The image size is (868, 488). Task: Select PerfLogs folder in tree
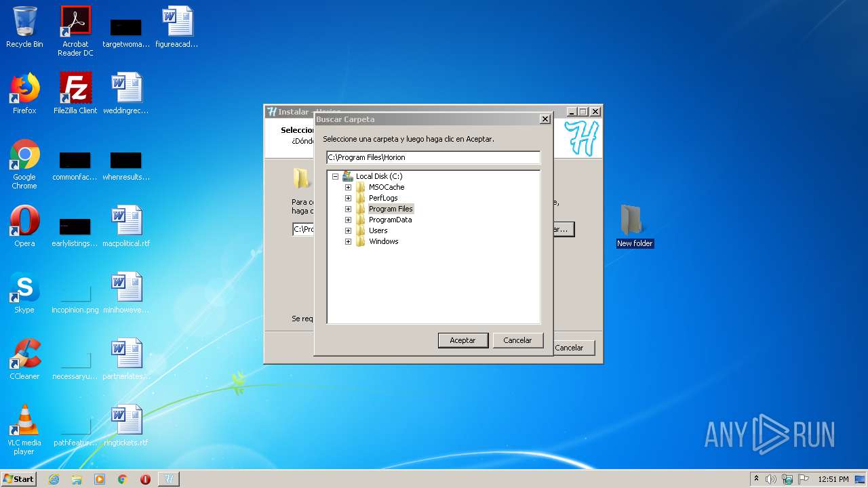click(x=383, y=198)
